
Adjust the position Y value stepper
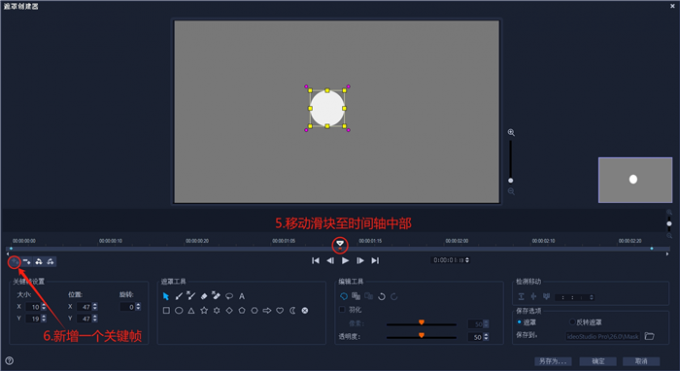pyautogui.click(x=95, y=318)
